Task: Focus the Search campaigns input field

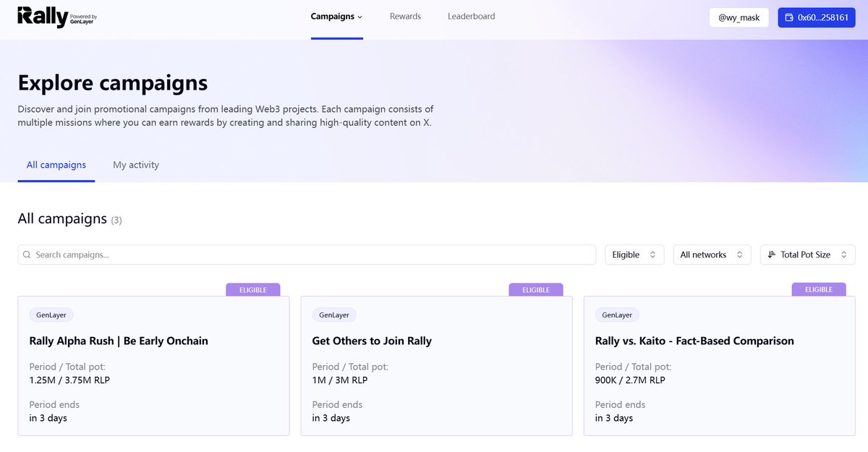Action: 311,255
